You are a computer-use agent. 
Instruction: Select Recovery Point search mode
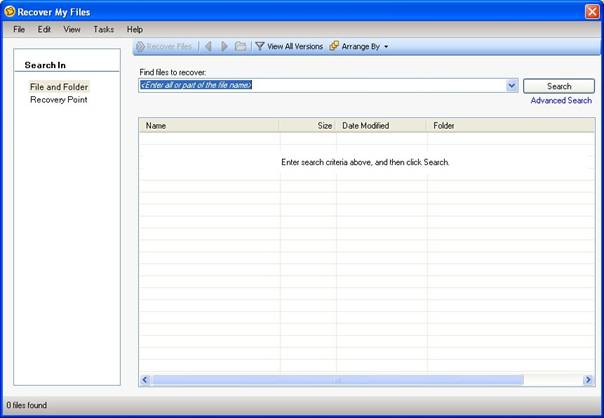point(59,100)
